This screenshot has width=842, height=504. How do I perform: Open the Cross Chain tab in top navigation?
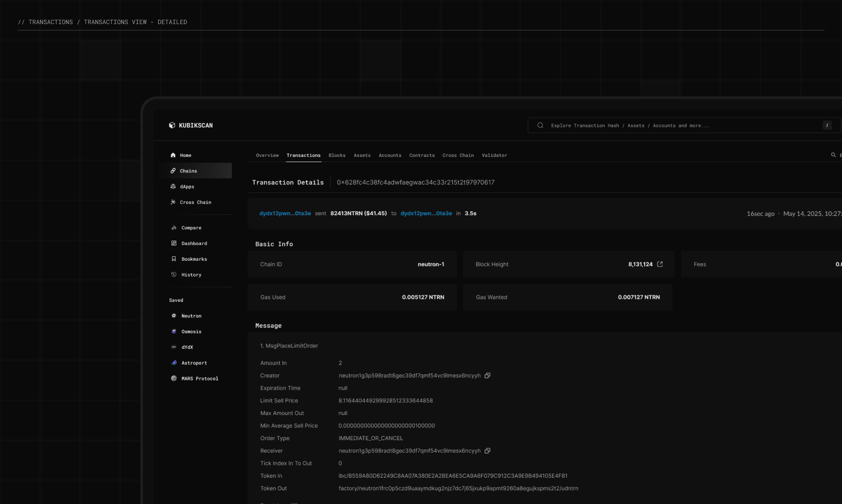tap(458, 155)
